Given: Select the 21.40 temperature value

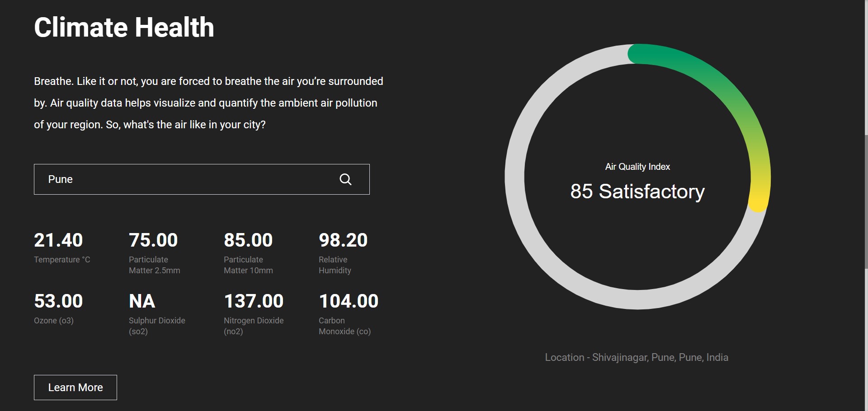Looking at the screenshot, I should coord(58,240).
